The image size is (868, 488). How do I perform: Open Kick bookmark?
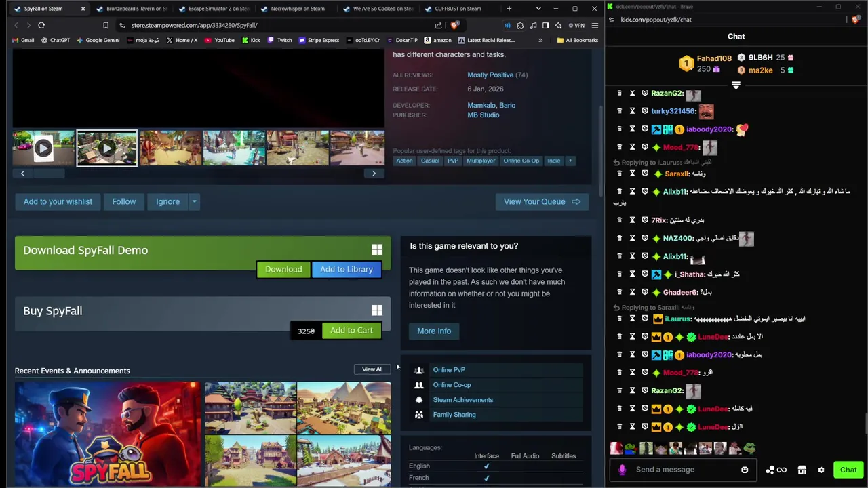(x=250, y=40)
